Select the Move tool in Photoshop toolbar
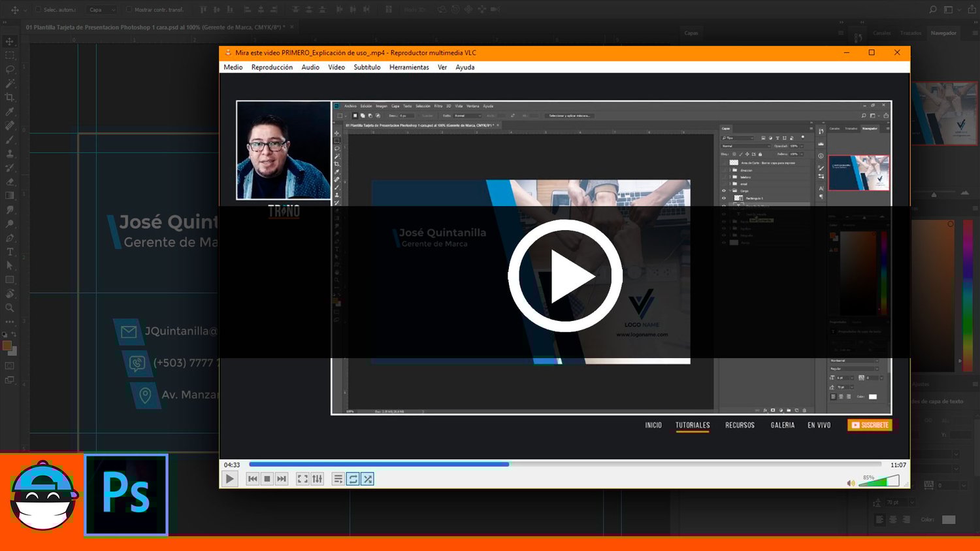Image resolution: width=980 pixels, height=551 pixels. 10,41
